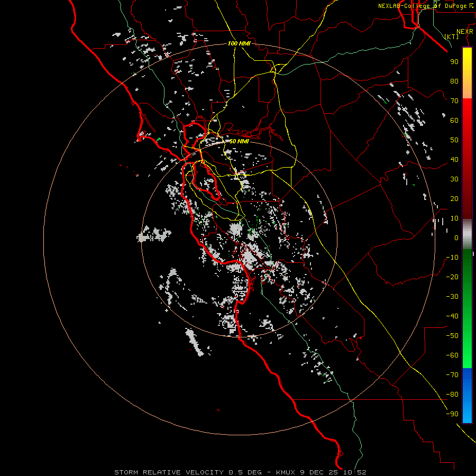The image size is (476, 476).
Task: Click the '30' value on velocity scale
Action: 454,179
